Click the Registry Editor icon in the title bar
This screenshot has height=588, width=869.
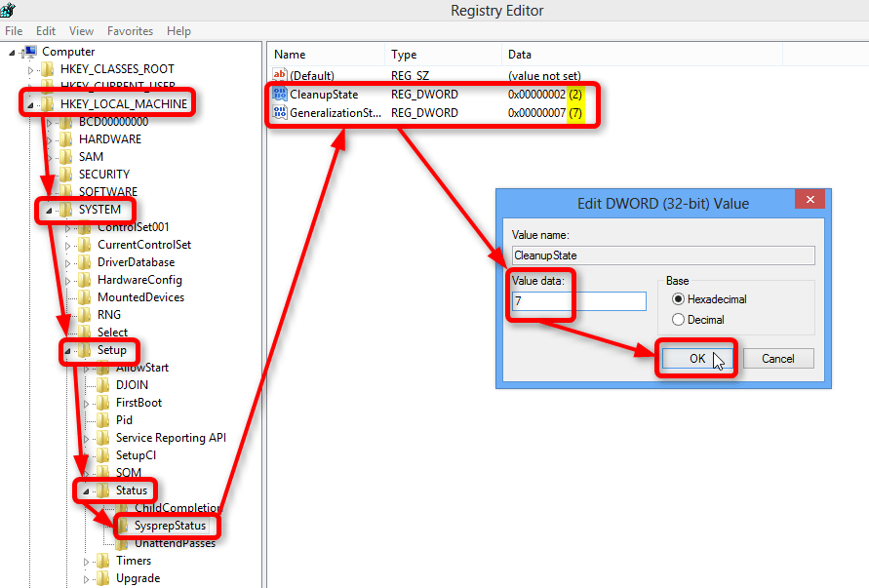10,9
